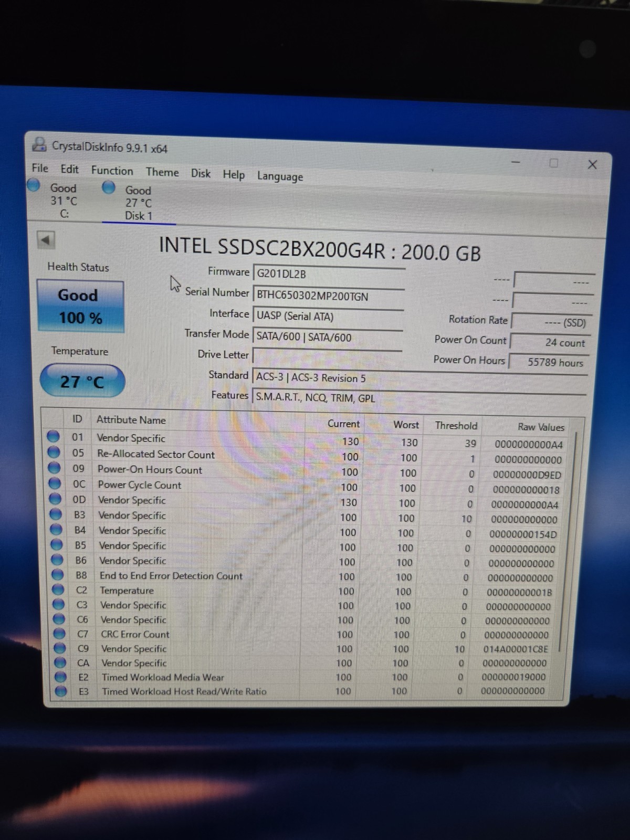The height and width of the screenshot is (840, 630).
Task: Click the empty Drive Letter field
Action: click(328, 356)
